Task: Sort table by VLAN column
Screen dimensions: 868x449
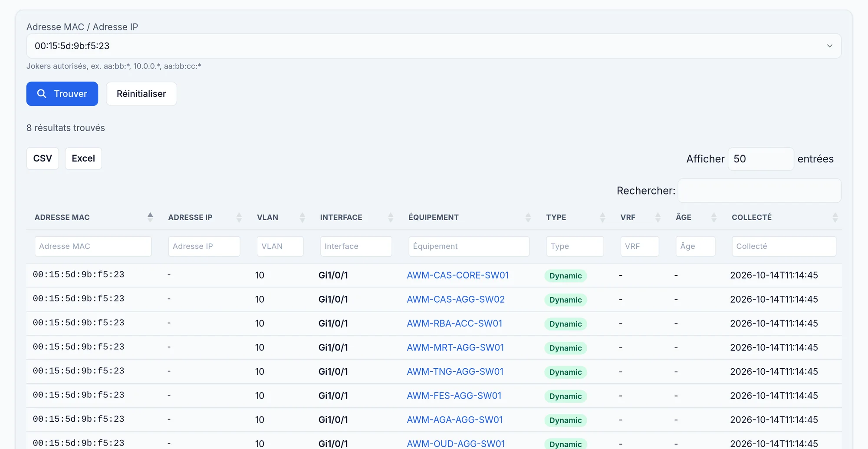Action: click(x=280, y=217)
